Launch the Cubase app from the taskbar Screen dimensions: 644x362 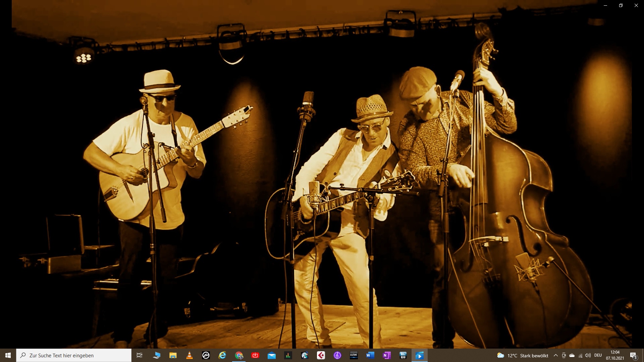321,355
